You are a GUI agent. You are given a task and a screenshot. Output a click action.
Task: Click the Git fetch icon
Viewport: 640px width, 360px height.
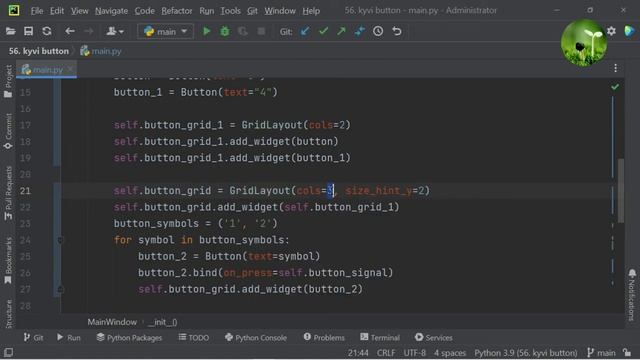coord(360,31)
